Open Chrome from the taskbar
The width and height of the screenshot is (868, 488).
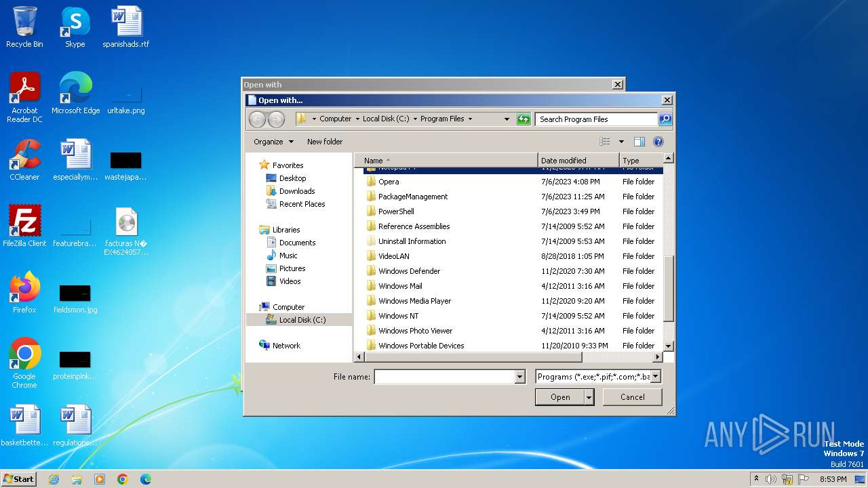(123, 479)
